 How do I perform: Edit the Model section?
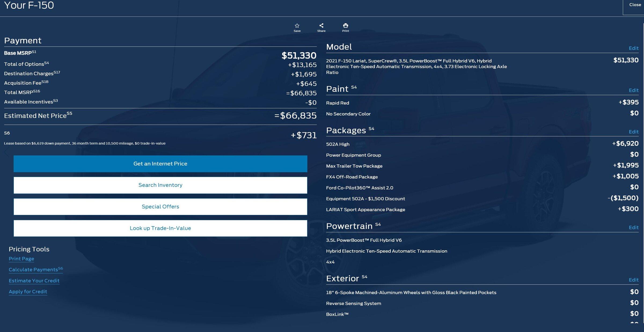point(634,48)
